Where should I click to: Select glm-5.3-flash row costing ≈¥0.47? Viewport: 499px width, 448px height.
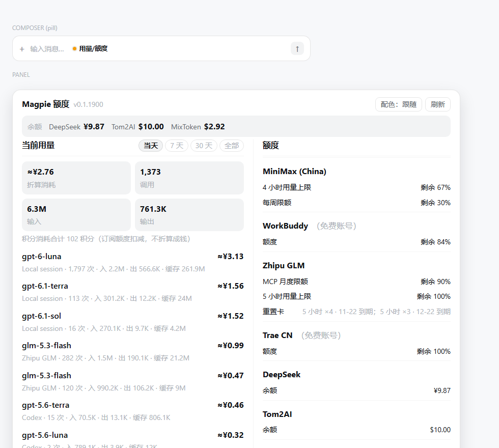tap(133, 381)
